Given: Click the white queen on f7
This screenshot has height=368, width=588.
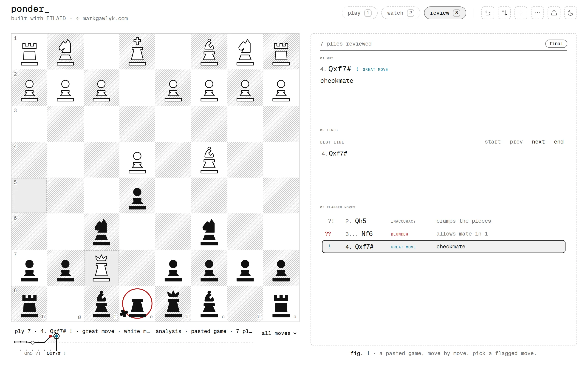Looking at the screenshot, I should (101, 268).
